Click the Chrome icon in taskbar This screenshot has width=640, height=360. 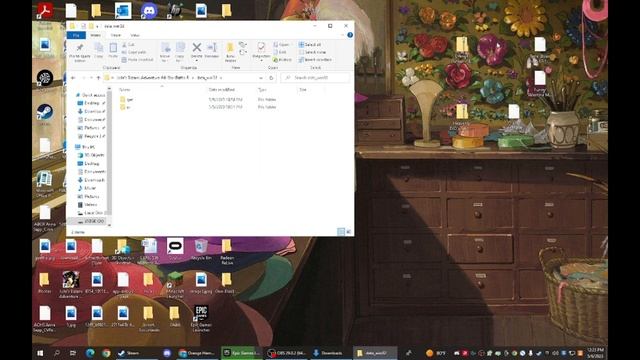(107, 353)
